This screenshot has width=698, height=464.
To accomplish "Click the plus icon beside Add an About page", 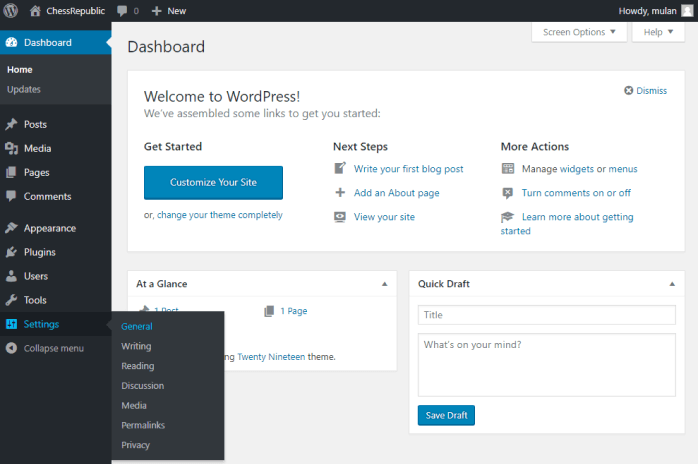I will pos(340,192).
